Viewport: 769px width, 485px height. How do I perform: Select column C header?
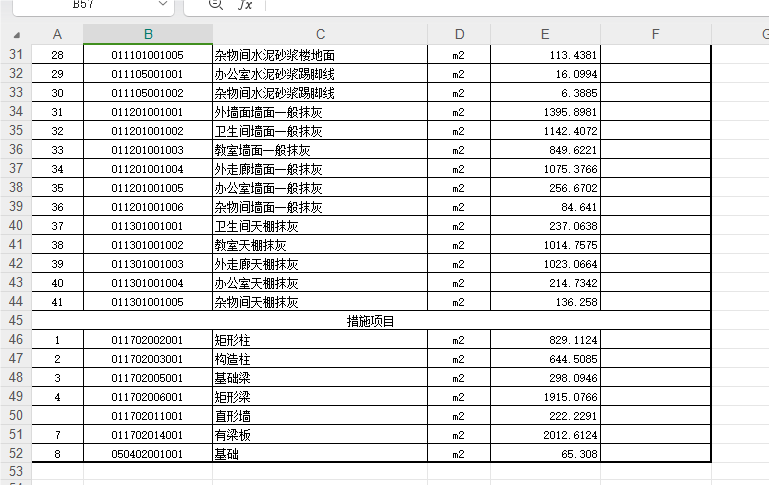pyautogui.click(x=320, y=34)
